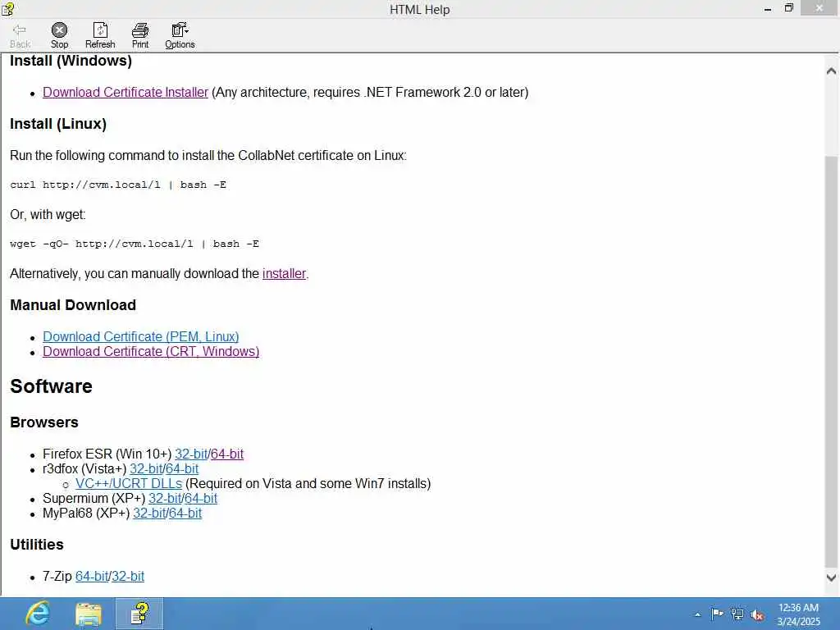
Task: Click the muted volume tray icon
Action: click(757, 615)
